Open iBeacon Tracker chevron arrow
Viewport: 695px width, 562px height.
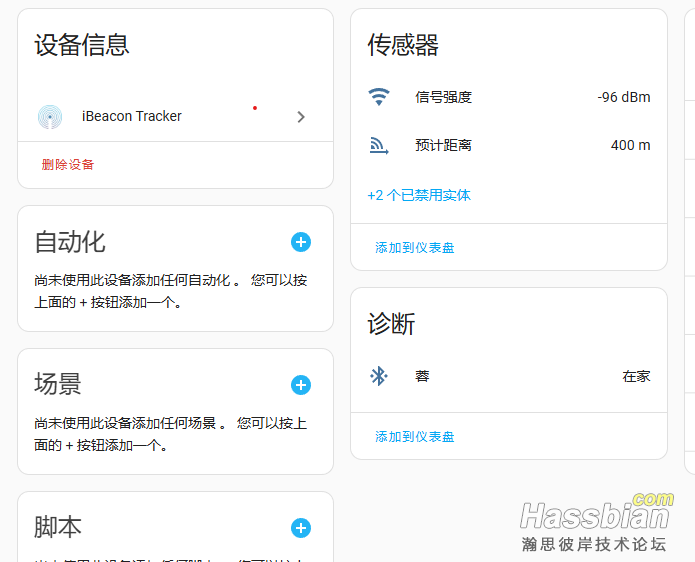[301, 117]
